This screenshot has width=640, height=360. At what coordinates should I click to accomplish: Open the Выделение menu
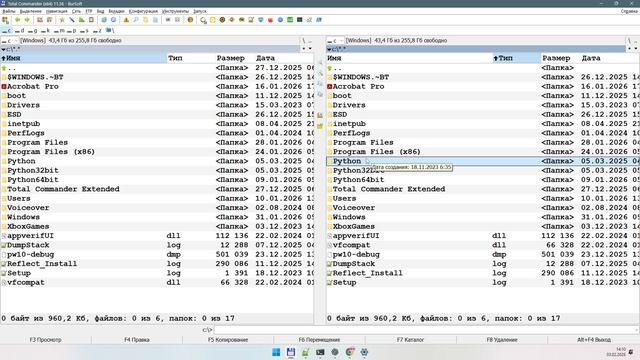tap(31, 11)
